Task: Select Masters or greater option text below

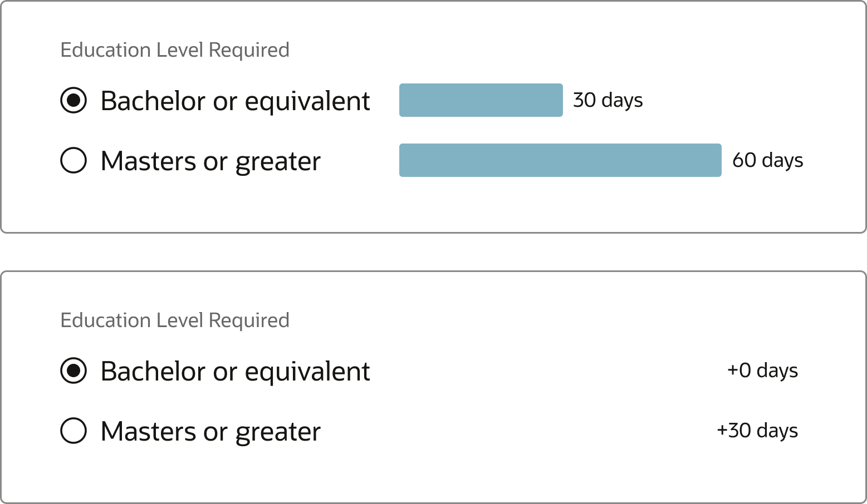Action: (210, 431)
